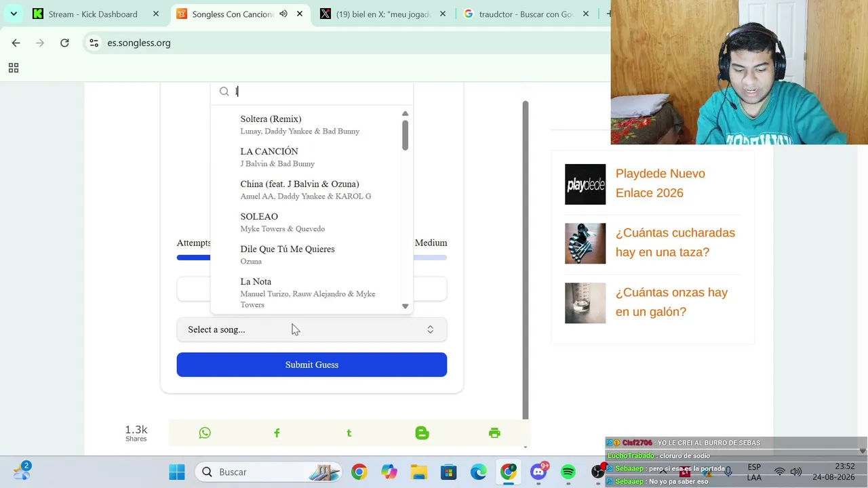Click the song list scrollbar thumb
This screenshot has width=868, height=488.
[405, 135]
